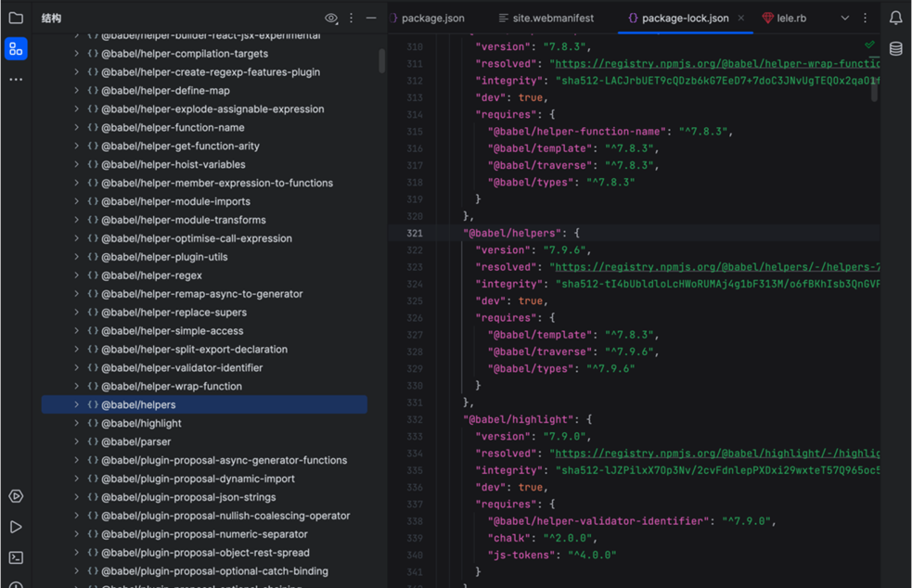The height and width of the screenshot is (588, 912).
Task: Open editor tab actions menu
Action: point(866,18)
